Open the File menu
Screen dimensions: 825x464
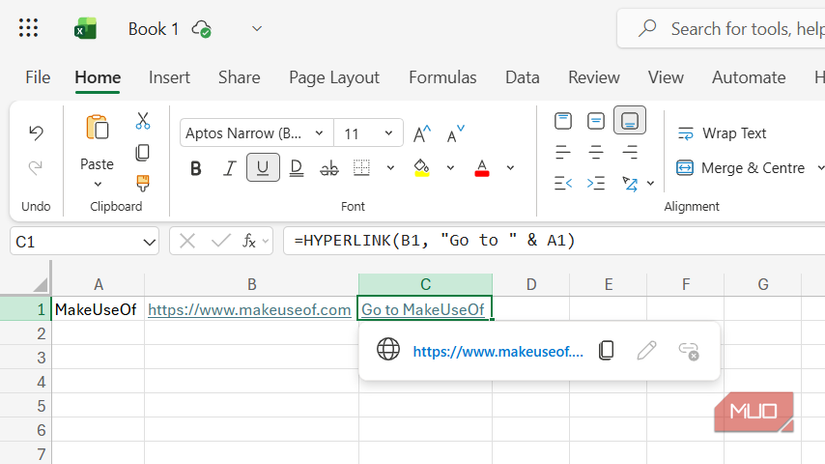[x=38, y=77]
